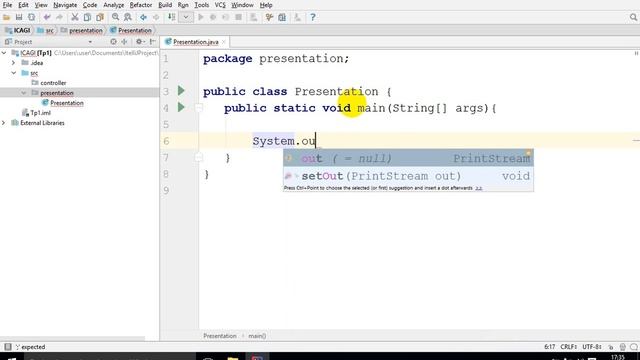The image size is (640, 360).
Task: Open the Build menu
Action: [x=165, y=5]
